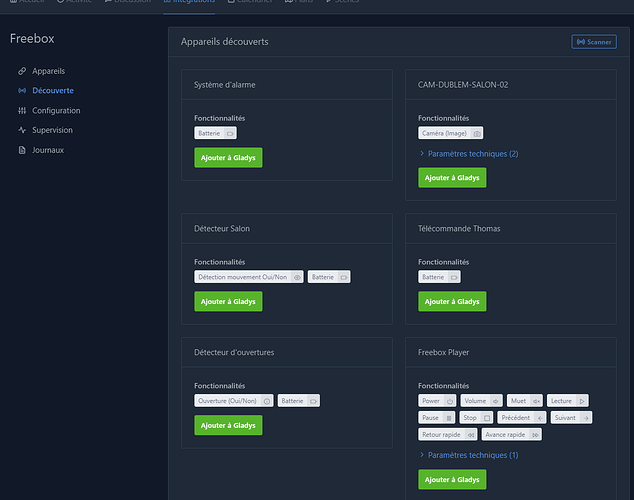This screenshot has width=634, height=500.
Task: Click the Suivant feature badge
Action: (x=571, y=418)
